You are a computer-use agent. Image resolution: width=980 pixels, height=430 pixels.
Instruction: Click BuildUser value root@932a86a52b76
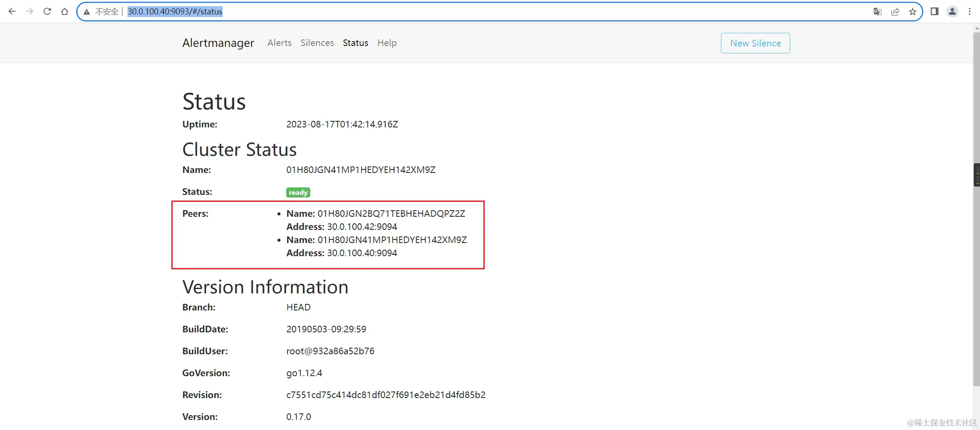click(330, 351)
